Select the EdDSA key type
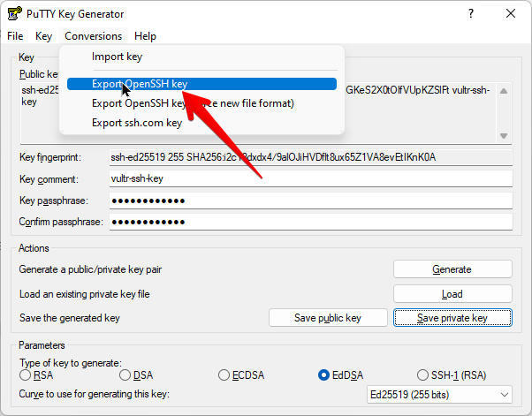This screenshot has height=416, width=532. click(x=340, y=375)
